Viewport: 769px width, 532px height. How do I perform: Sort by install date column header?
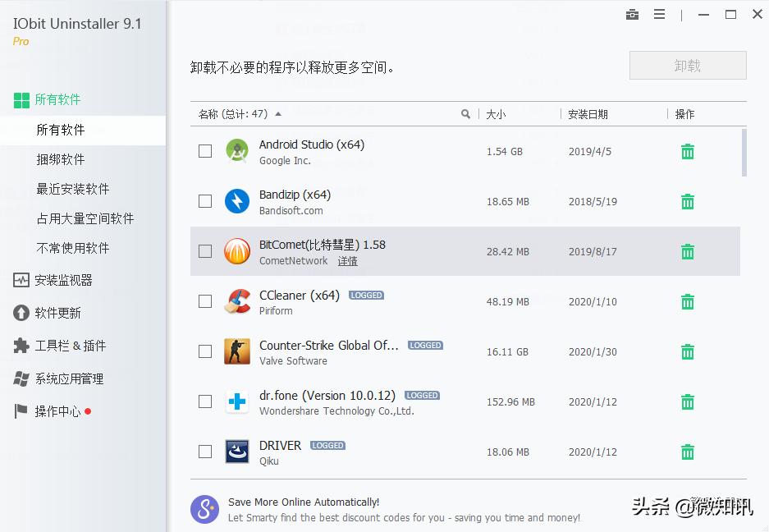[x=588, y=114]
